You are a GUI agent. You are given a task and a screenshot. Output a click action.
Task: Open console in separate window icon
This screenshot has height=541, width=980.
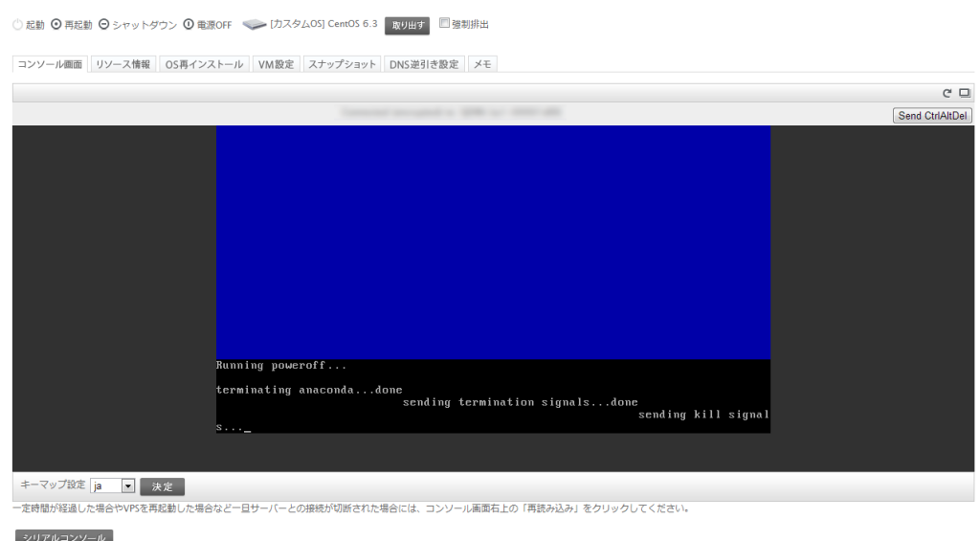[964, 93]
